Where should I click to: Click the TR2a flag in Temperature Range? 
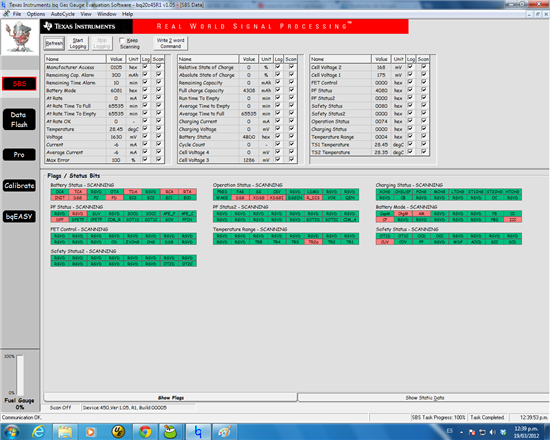click(x=313, y=242)
